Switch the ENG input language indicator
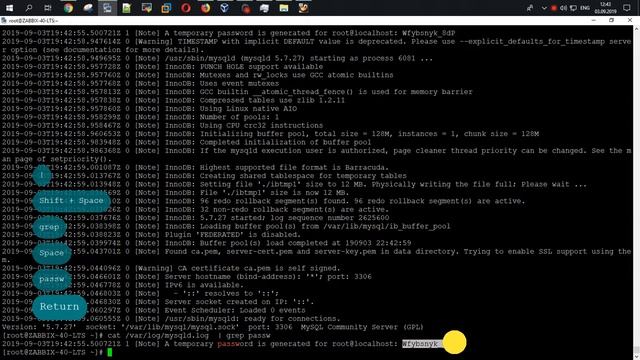640x360 pixels. click(x=585, y=8)
